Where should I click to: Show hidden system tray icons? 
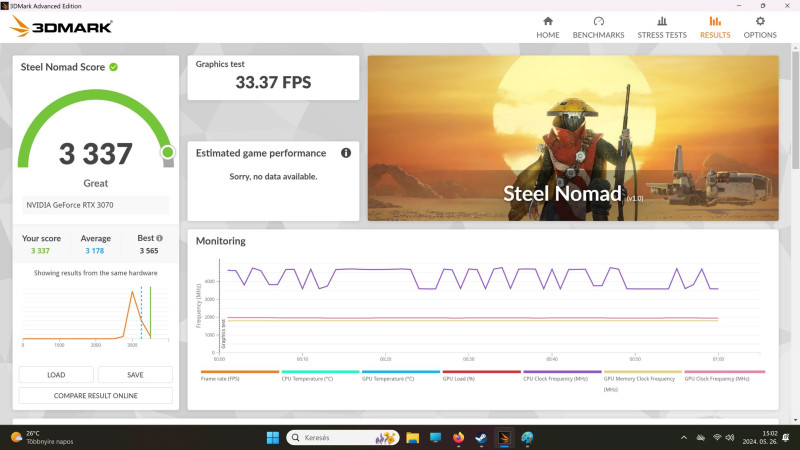click(x=684, y=438)
